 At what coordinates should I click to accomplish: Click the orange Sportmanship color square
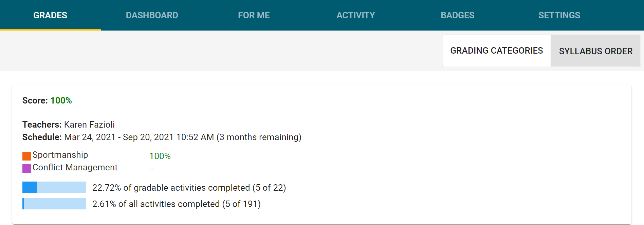click(27, 156)
